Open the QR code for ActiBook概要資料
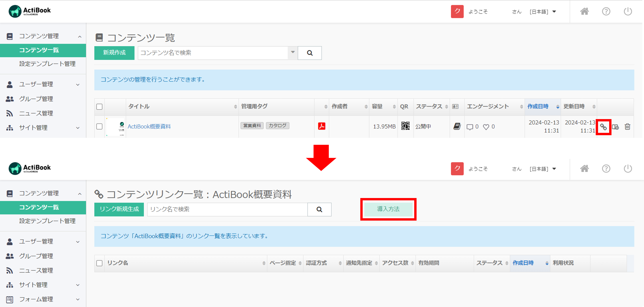644x307 pixels. point(405,126)
